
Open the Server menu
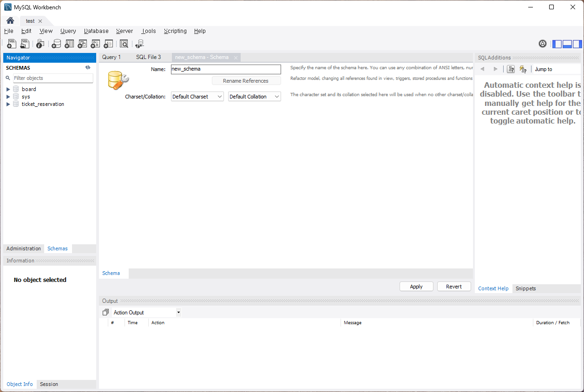(x=125, y=31)
